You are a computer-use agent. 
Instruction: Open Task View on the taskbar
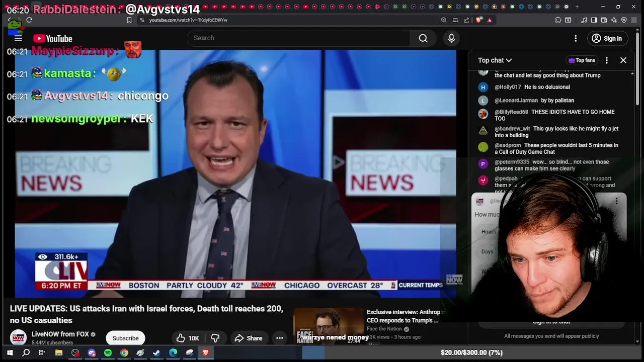pyautogui.click(x=42, y=353)
